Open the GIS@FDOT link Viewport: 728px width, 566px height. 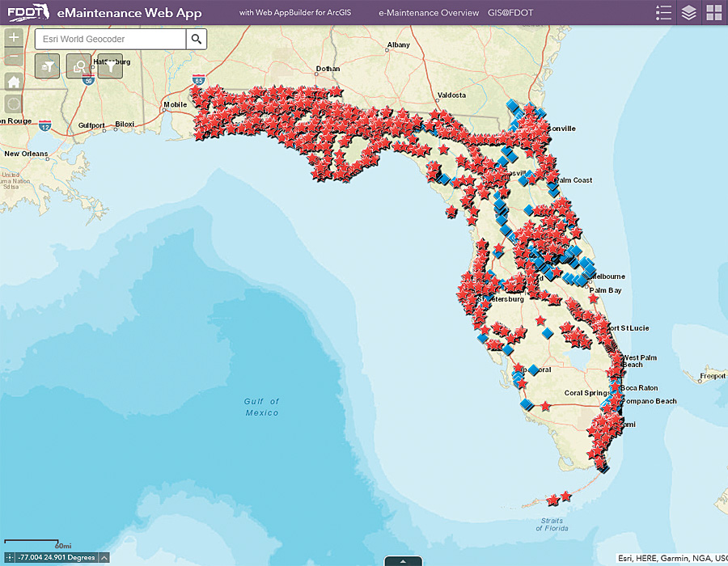(510, 13)
